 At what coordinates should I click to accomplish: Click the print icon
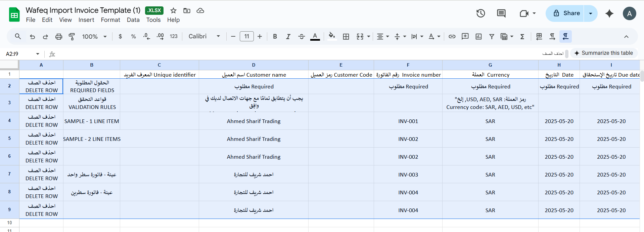pos(59,37)
